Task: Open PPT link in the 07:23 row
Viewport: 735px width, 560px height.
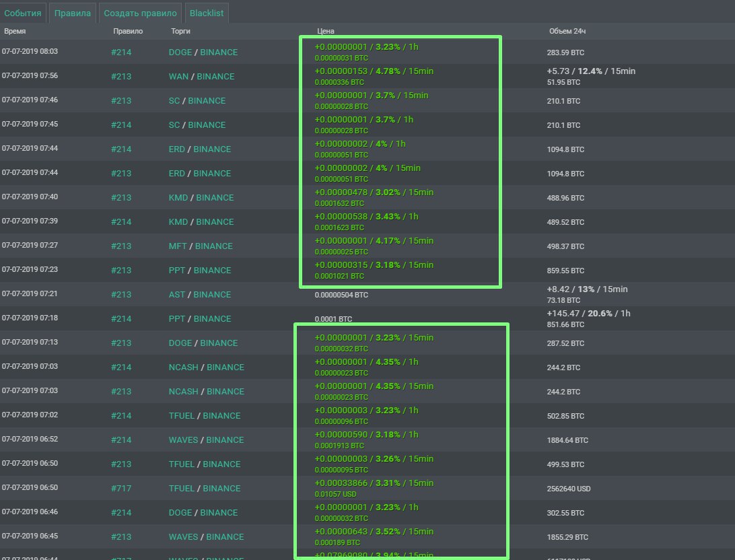Action: pos(177,271)
